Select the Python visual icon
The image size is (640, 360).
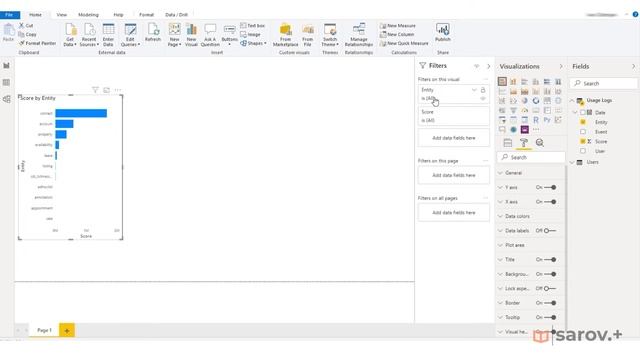(547, 120)
